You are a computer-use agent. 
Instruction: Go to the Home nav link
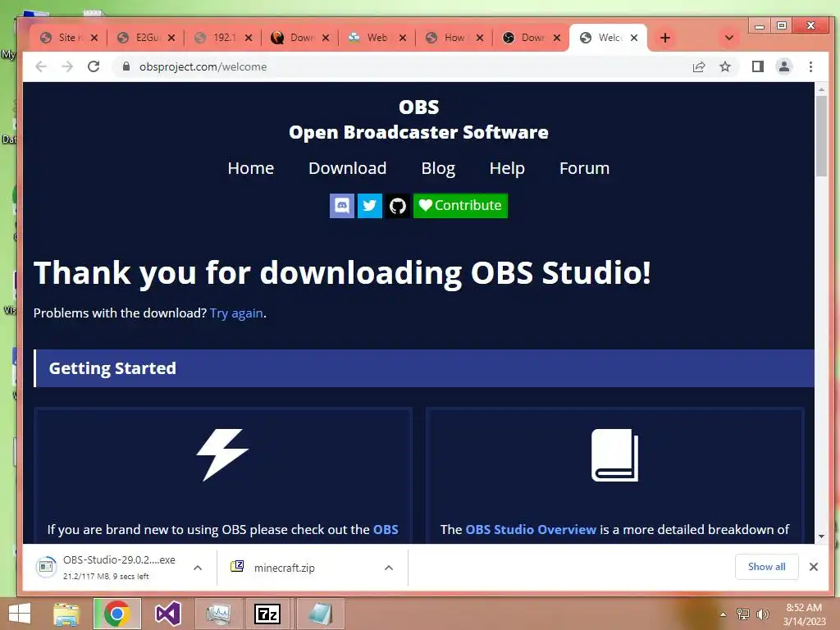(x=251, y=168)
